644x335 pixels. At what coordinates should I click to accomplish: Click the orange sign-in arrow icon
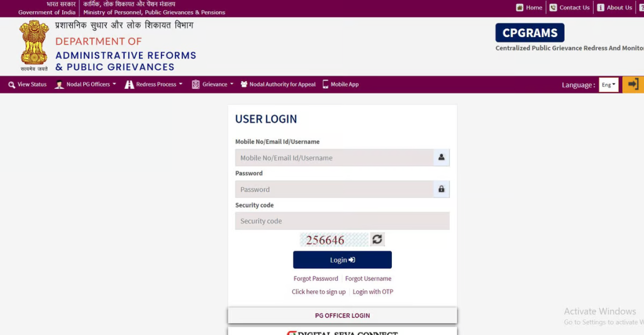click(633, 84)
